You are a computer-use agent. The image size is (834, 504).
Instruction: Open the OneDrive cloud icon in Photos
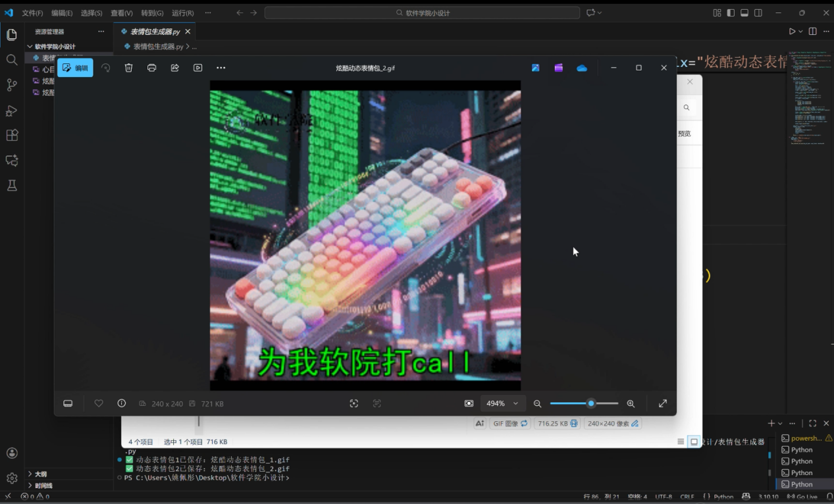point(582,68)
